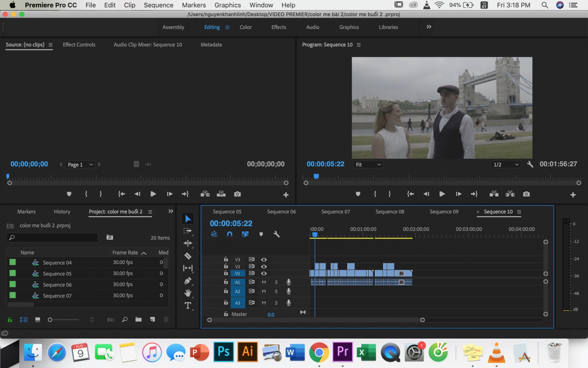The height and width of the screenshot is (368, 588).
Task: Open 1/2 playback resolution dropdown
Action: click(x=506, y=165)
